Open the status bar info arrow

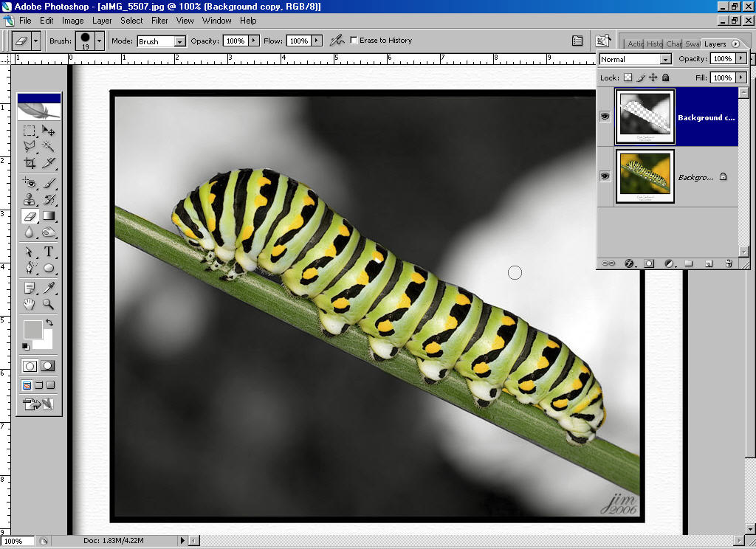[x=182, y=541]
